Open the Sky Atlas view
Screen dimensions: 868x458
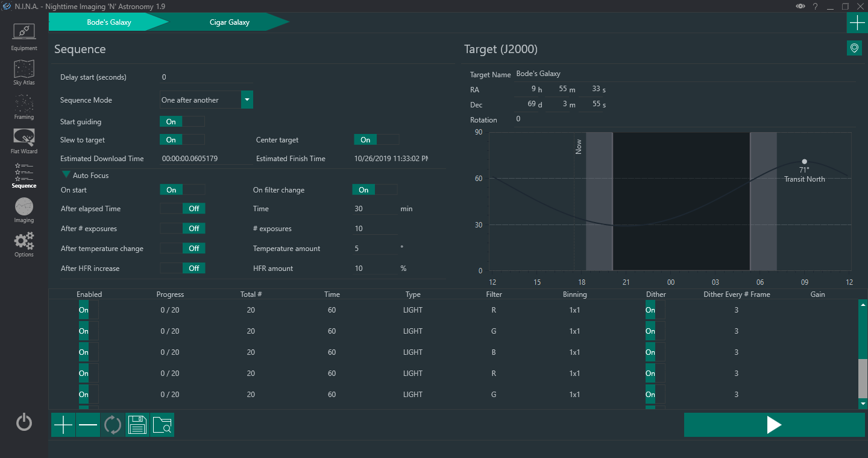pos(24,72)
